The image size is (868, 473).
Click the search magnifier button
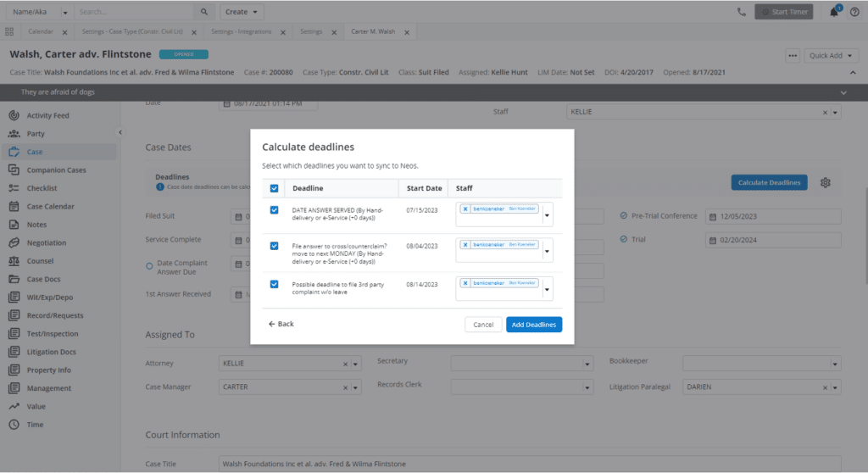pos(204,12)
